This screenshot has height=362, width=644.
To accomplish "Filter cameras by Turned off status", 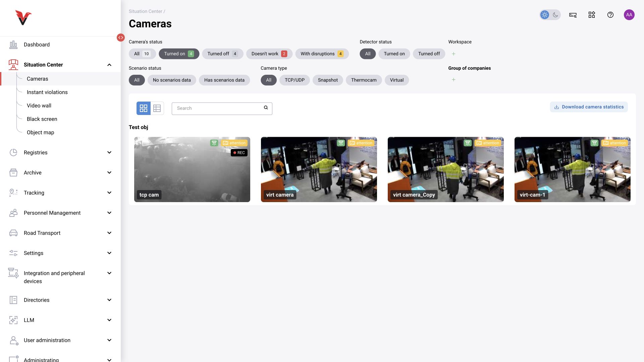I will tap(223, 54).
